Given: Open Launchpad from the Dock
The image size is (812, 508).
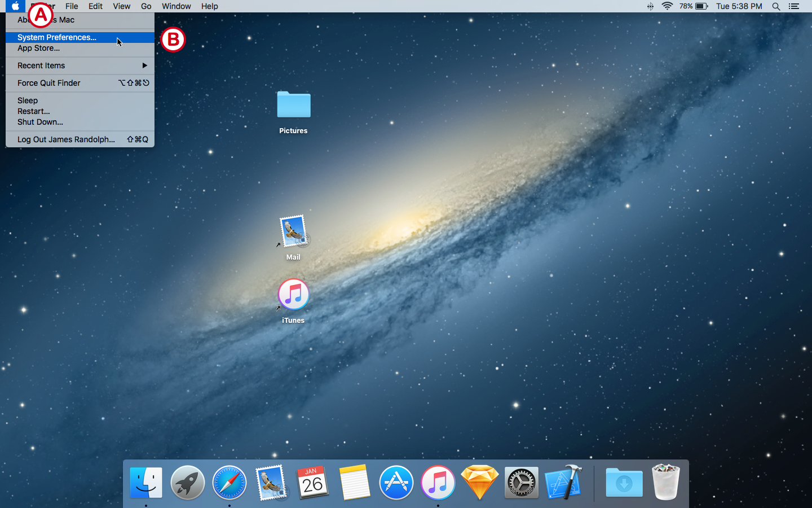Looking at the screenshot, I should [x=187, y=483].
